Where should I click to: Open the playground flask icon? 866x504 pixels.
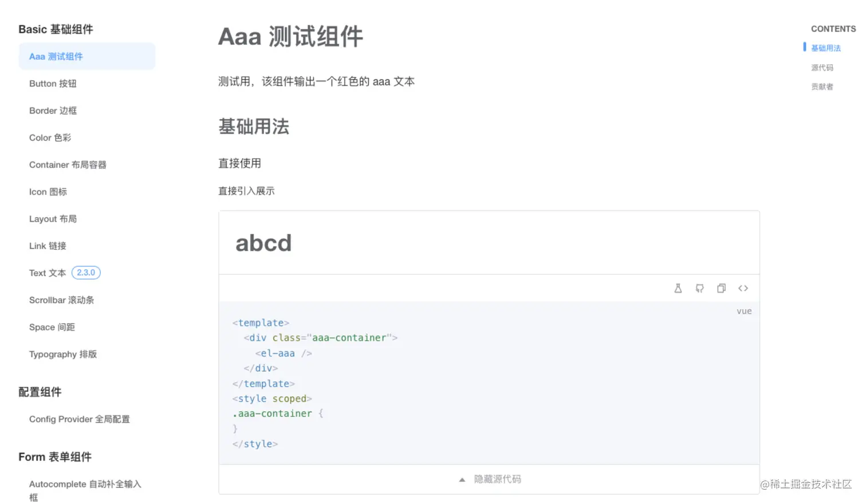pyautogui.click(x=678, y=288)
